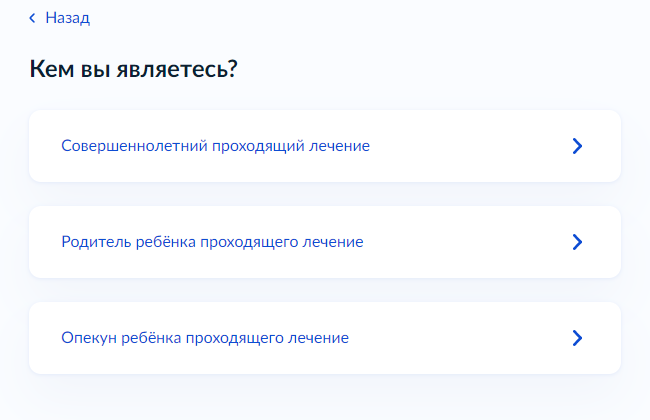Select Совершеннолетний проходящий лечение
The width and height of the screenshot is (650, 420).
215,146
